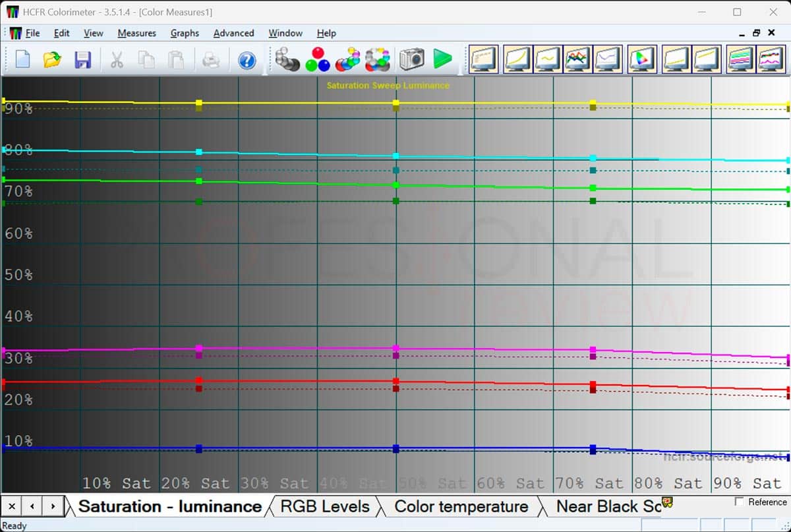The height and width of the screenshot is (532, 791).
Task: Click the 10% luminance axis label
Action: 18,441
